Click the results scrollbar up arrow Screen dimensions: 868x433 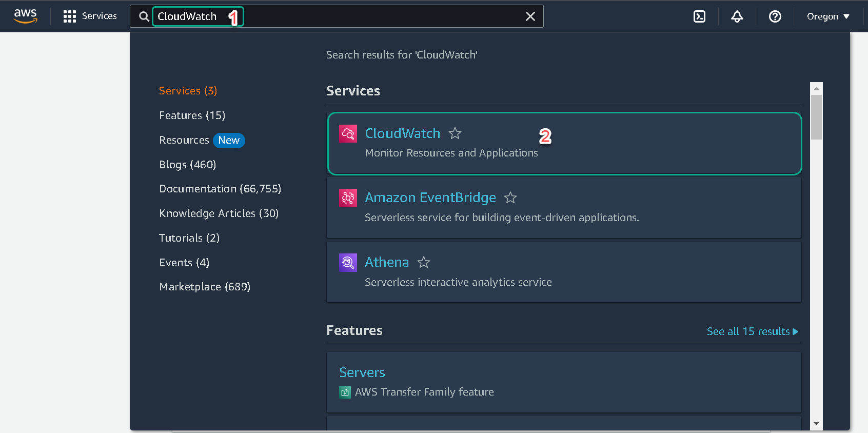(816, 88)
